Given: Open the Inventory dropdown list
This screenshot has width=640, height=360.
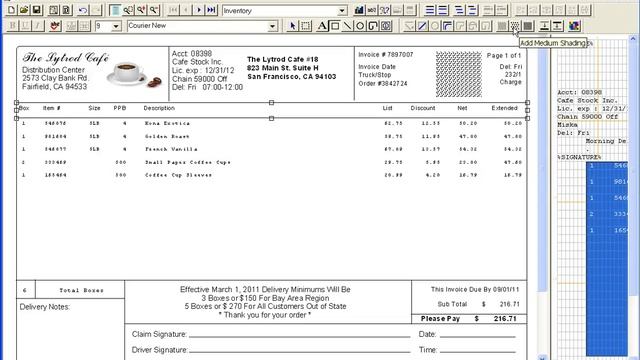Looking at the screenshot, I should [342, 11].
